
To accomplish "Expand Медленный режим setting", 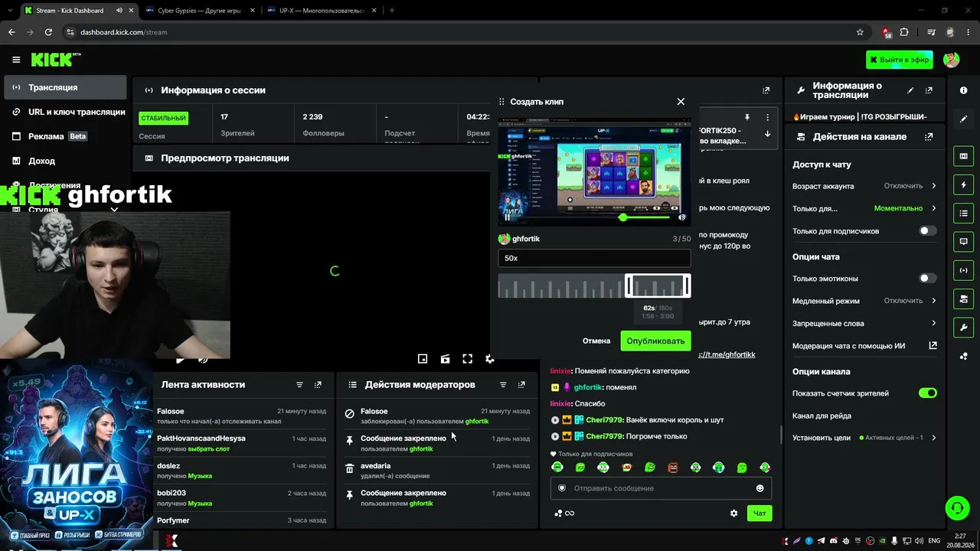I will pos(864,301).
